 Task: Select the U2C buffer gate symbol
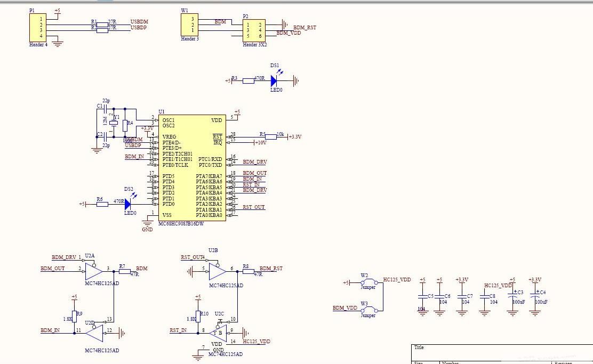click(x=219, y=334)
